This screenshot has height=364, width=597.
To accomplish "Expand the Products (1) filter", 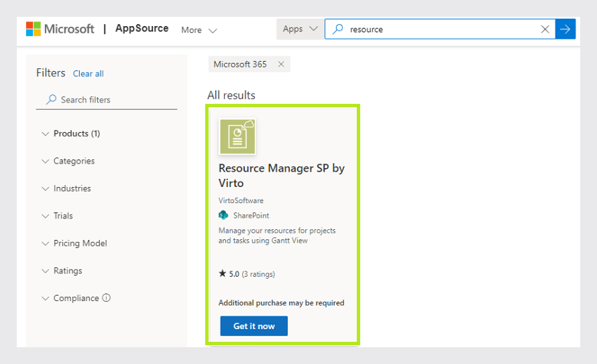I will (x=70, y=133).
